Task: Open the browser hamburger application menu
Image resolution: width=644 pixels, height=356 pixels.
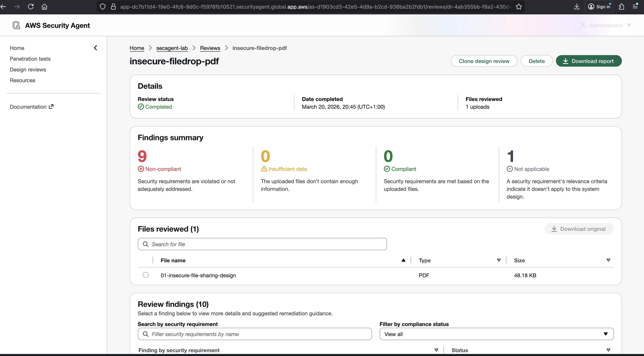Action: pyautogui.click(x=635, y=6)
